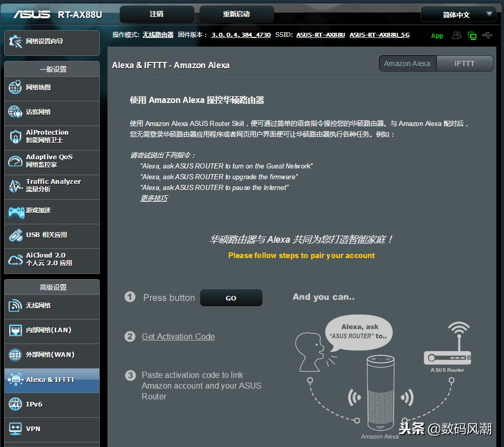The image size is (504, 447).
Task: Open the network setup wizard icon
Action: (15, 41)
